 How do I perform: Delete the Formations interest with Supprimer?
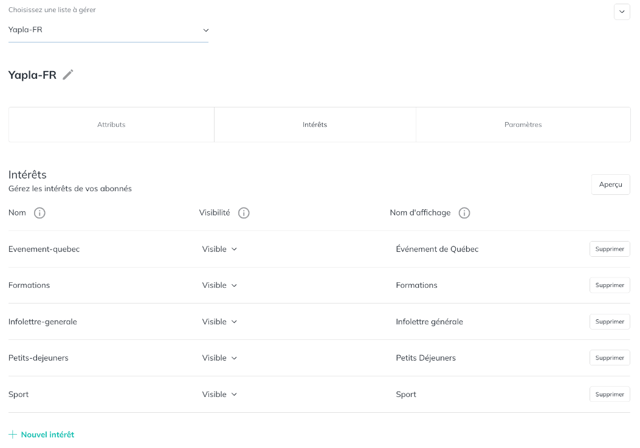click(609, 285)
